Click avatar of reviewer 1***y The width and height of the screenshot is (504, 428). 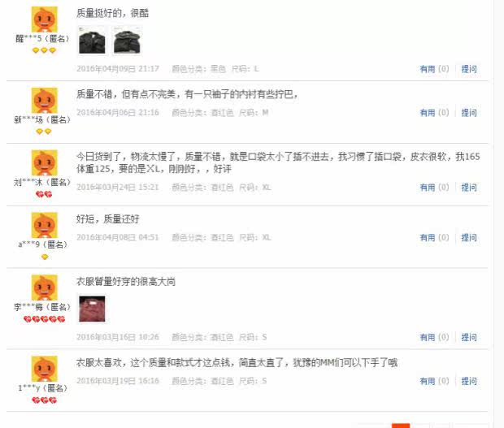point(45,369)
